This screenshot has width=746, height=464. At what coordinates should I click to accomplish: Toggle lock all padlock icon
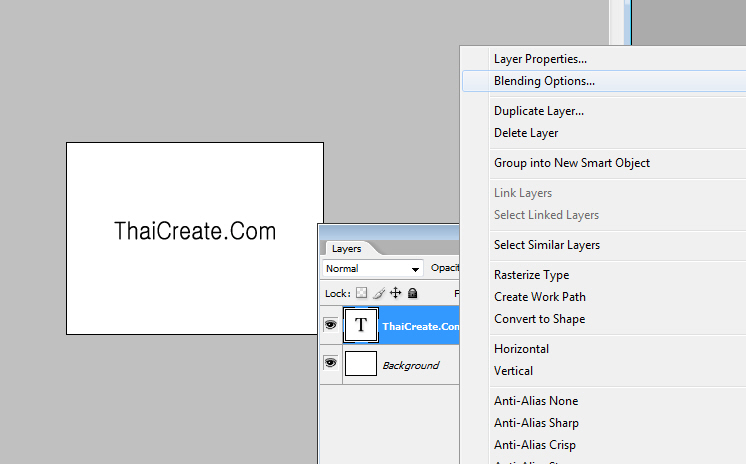[x=412, y=293]
